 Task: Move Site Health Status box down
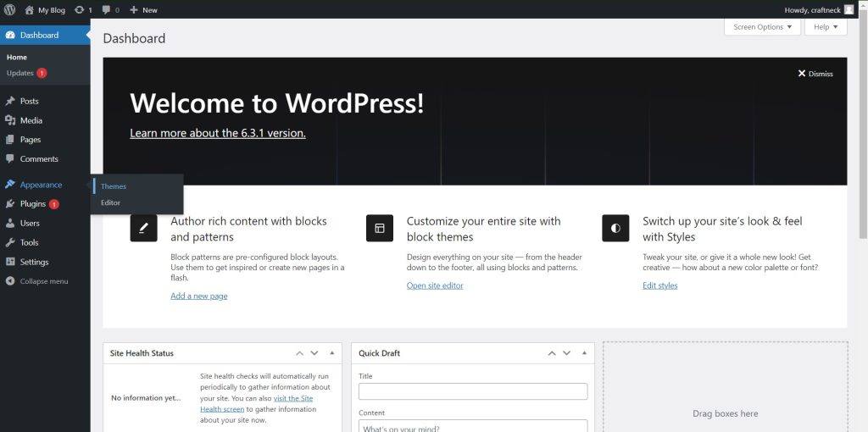coord(314,353)
